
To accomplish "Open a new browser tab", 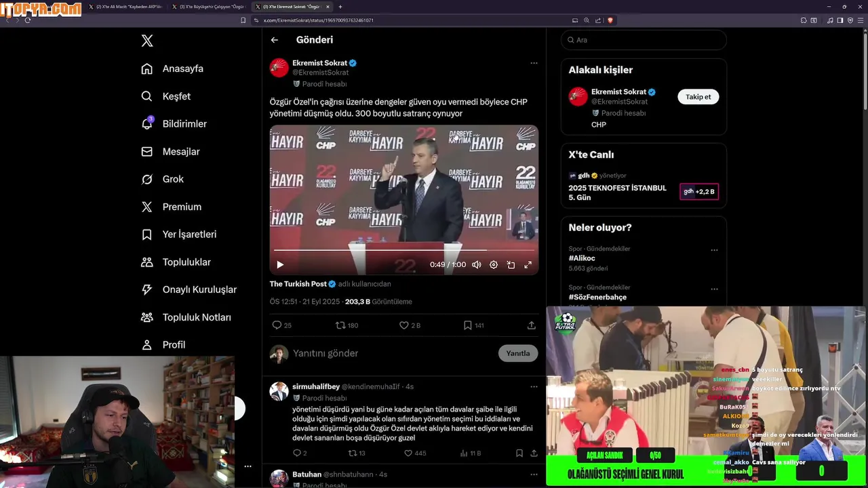I will [x=340, y=7].
